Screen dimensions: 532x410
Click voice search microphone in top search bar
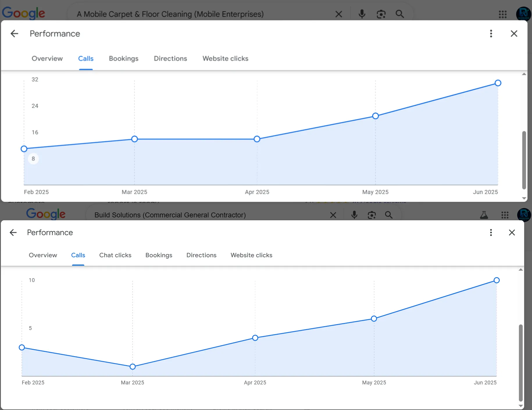point(362,14)
